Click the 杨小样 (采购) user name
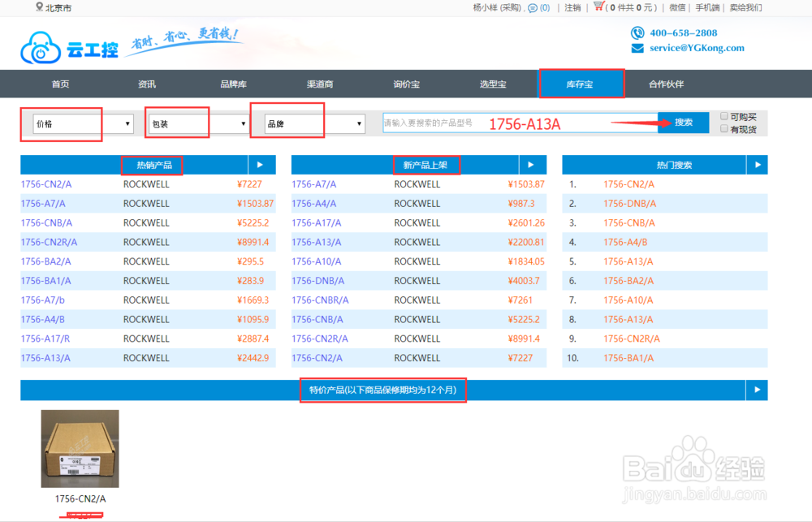 coord(498,8)
